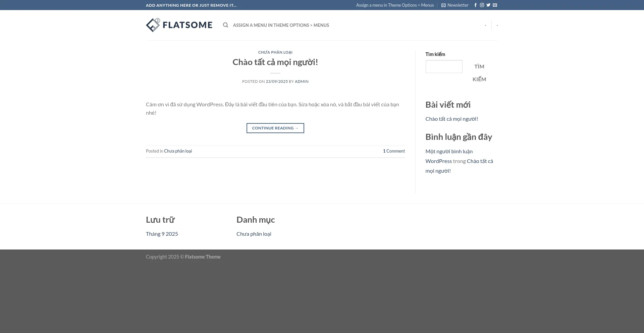Click the Facebook icon in top bar
The width and height of the screenshot is (644, 333).
click(475, 5)
